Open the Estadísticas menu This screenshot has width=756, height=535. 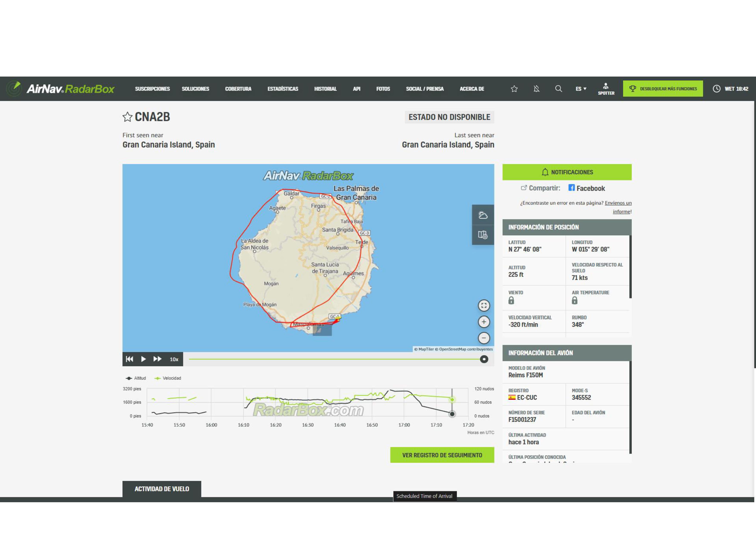click(x=283, y=89)
